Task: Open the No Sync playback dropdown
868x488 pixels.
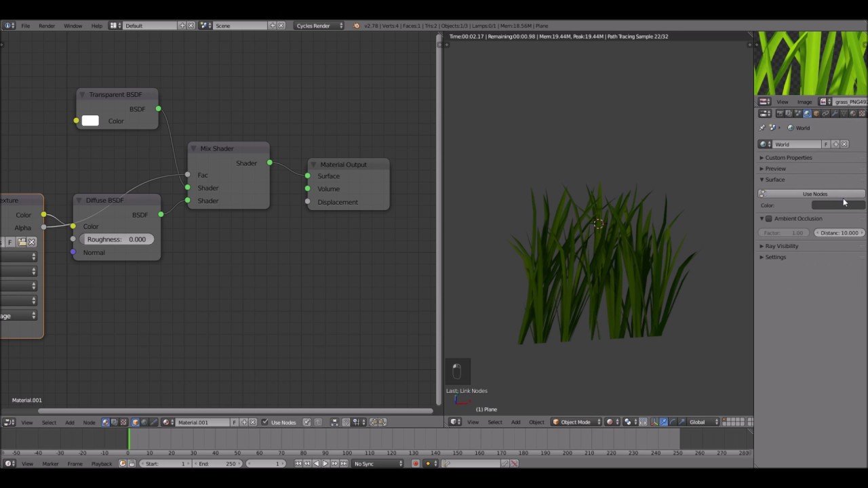Action: 378,464
